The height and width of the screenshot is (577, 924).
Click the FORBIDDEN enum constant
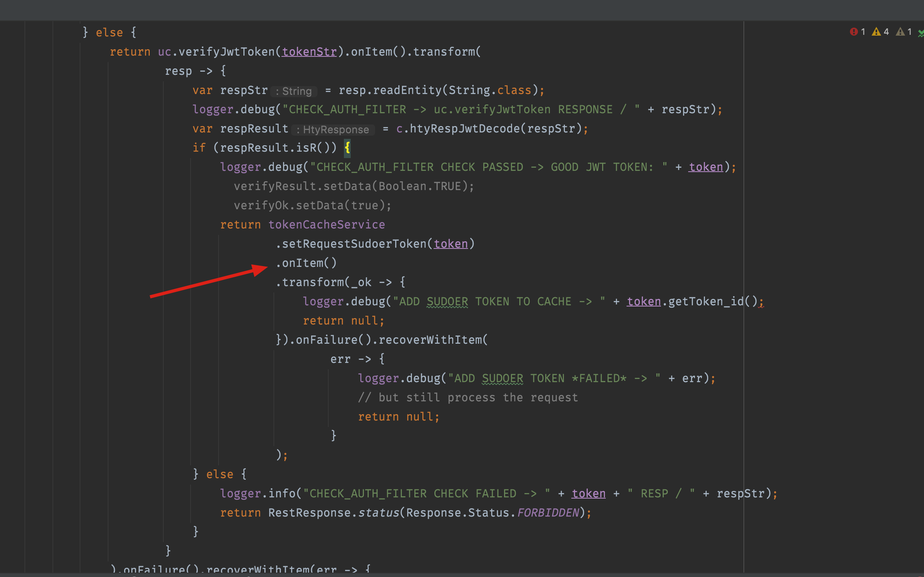(x=548, y=513)
